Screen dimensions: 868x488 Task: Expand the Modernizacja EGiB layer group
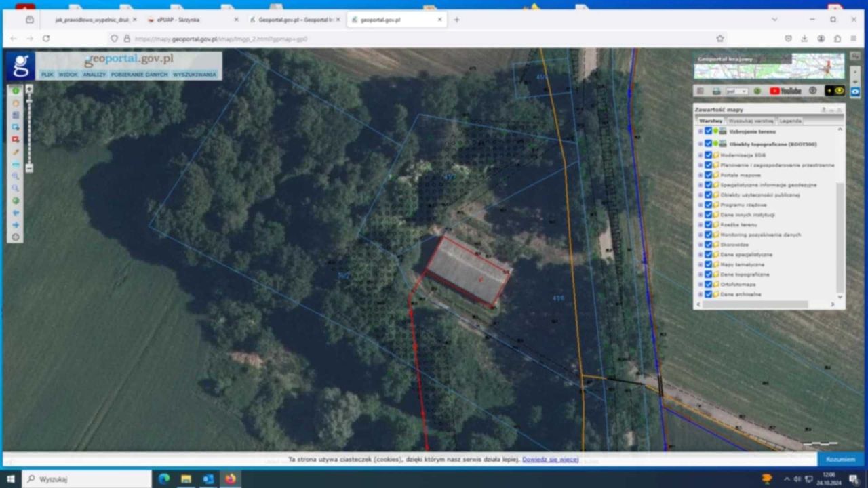click(701, 155)
